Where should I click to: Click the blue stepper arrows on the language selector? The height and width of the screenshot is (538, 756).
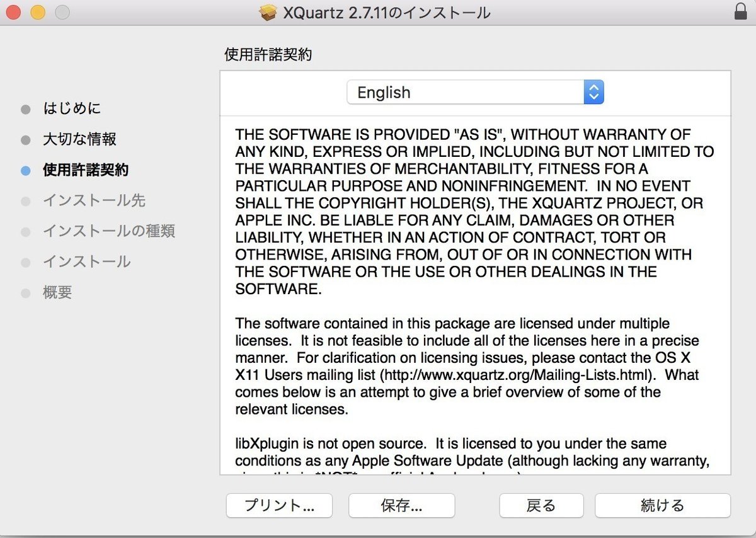[x=593, y=92]
